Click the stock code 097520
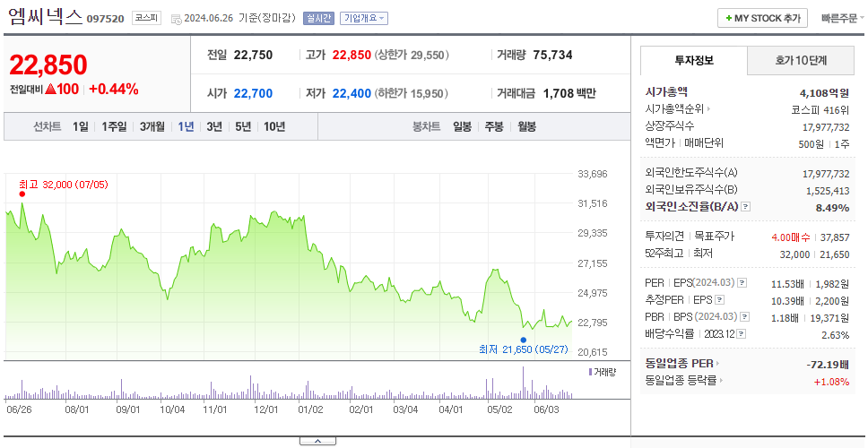The height and width of the screenshot is (448, 868). (105, 20)
